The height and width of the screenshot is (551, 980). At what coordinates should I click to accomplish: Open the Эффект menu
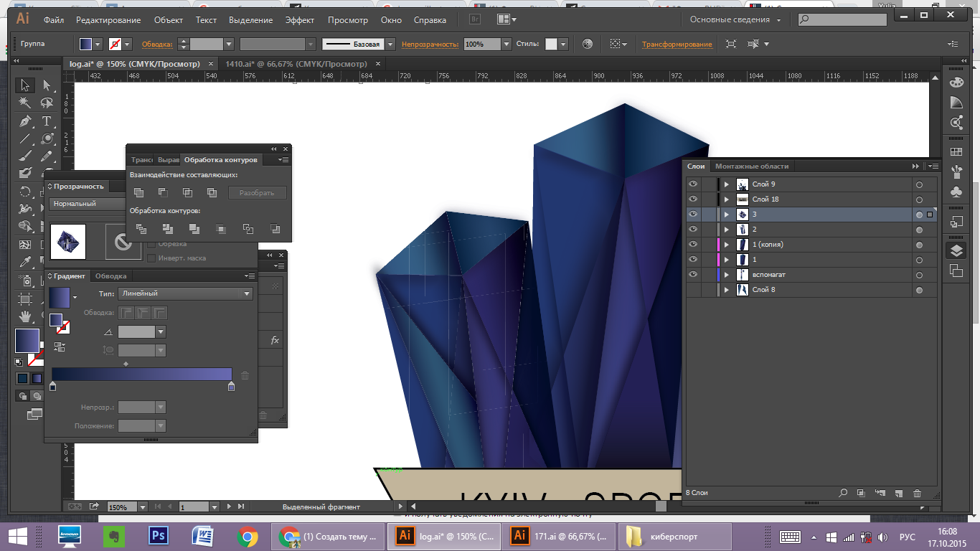pos(300,20)
